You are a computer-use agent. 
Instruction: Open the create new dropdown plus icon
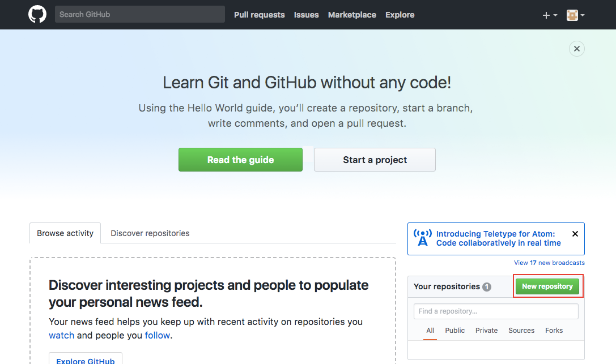[546, 15]
